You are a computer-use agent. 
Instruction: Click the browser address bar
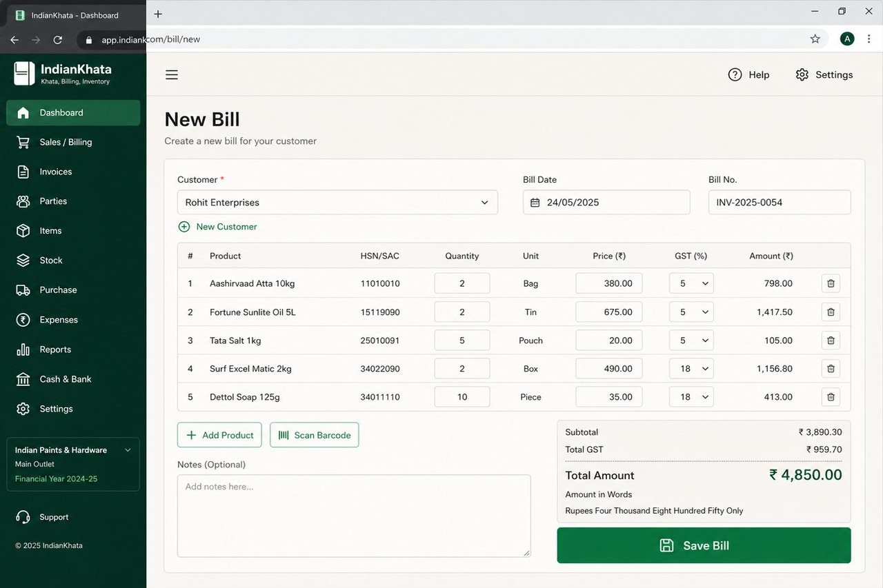[x=453, y=39]
